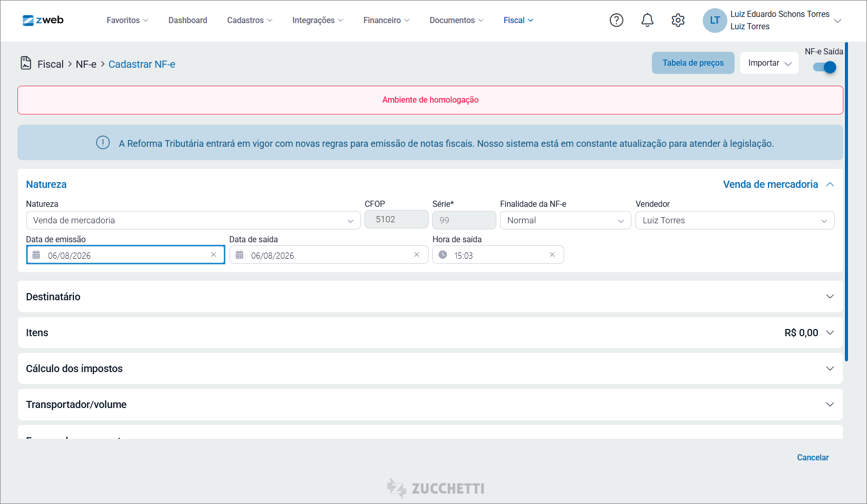Click the CFOP field 5102
The width and height of the screenshot is (867, 504).
coord(396,219)
